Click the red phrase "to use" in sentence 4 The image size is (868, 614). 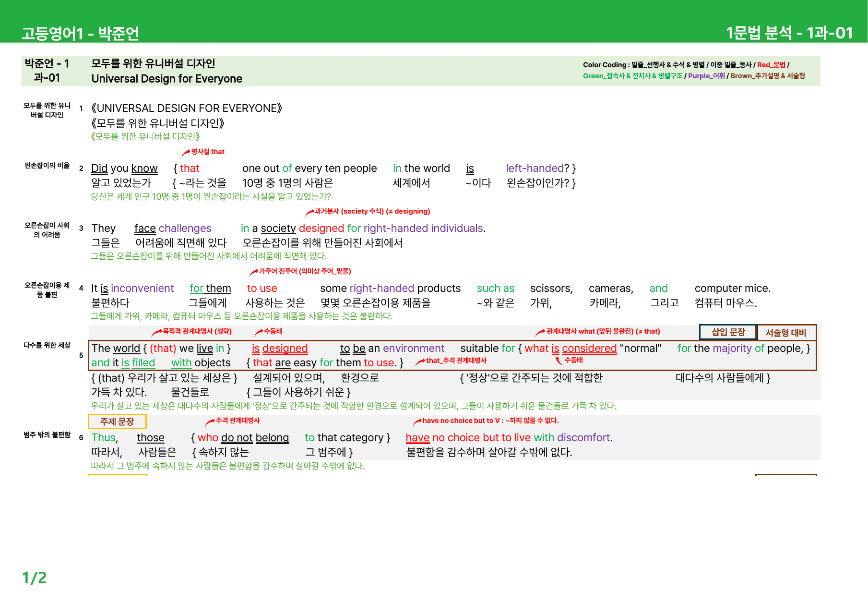[x=262, y=289]
